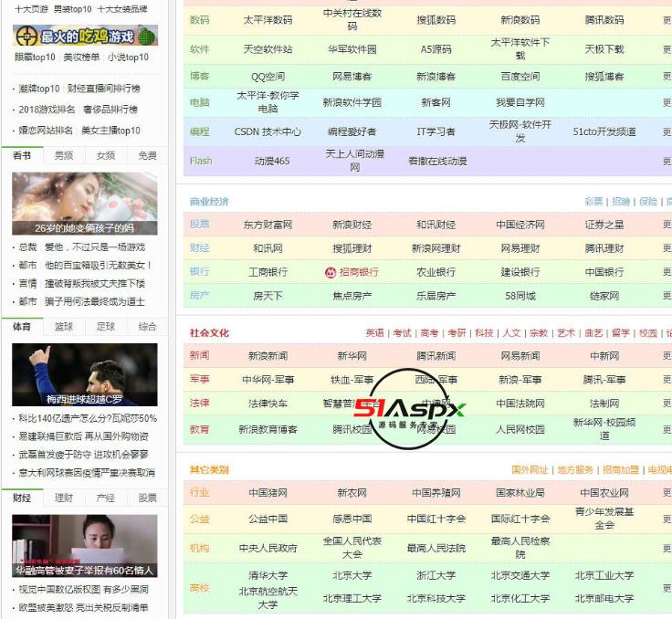Open the 梅西进球超越C罗 image

coord(85,374)
